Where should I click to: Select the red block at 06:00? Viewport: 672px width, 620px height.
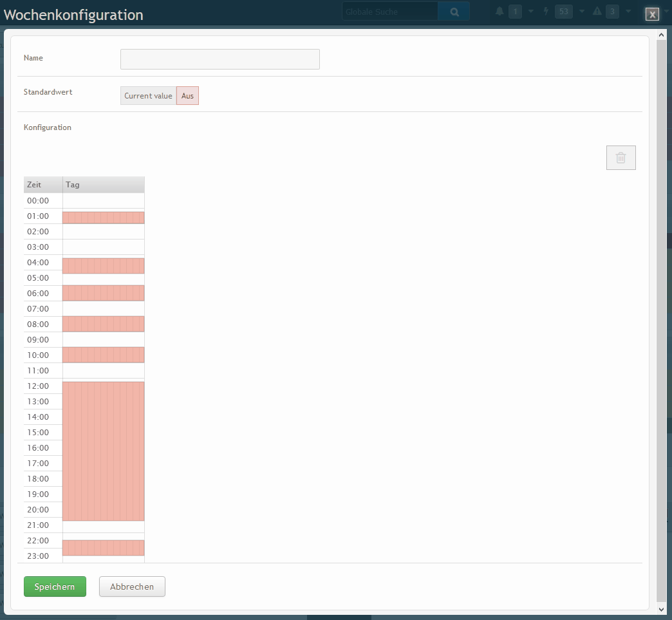click(x=103, y=293)
